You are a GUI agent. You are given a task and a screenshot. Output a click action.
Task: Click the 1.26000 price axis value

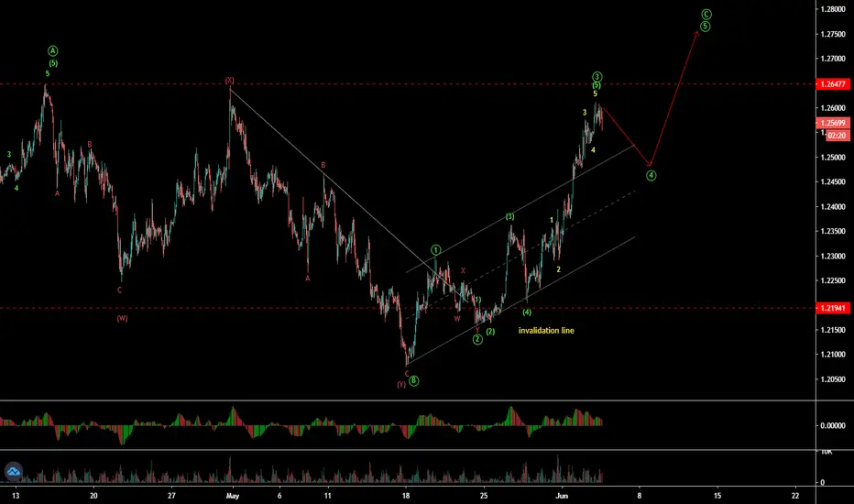833,108
